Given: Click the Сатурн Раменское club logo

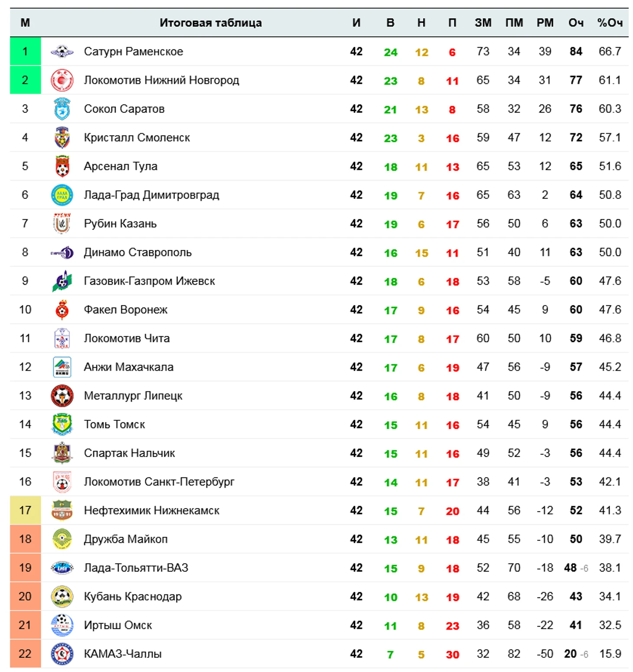Looking at the screenshot, I should click(x=62, y=52).
